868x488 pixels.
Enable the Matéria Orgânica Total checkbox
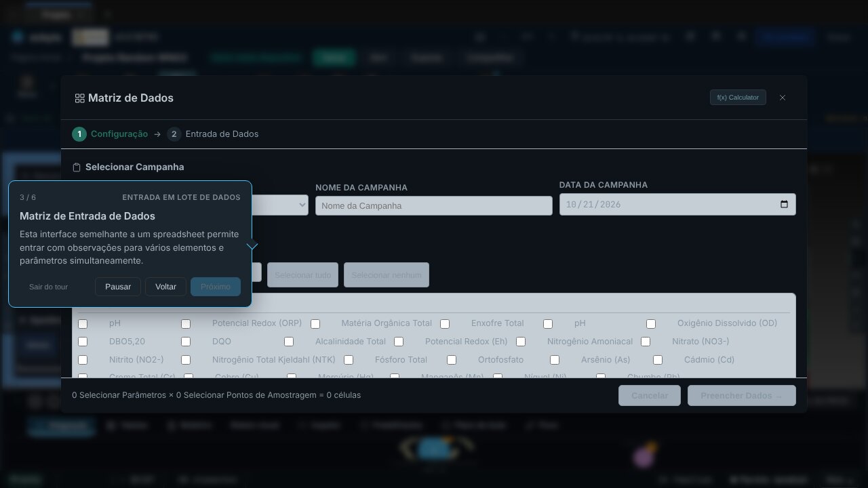(x=315, y=324)
